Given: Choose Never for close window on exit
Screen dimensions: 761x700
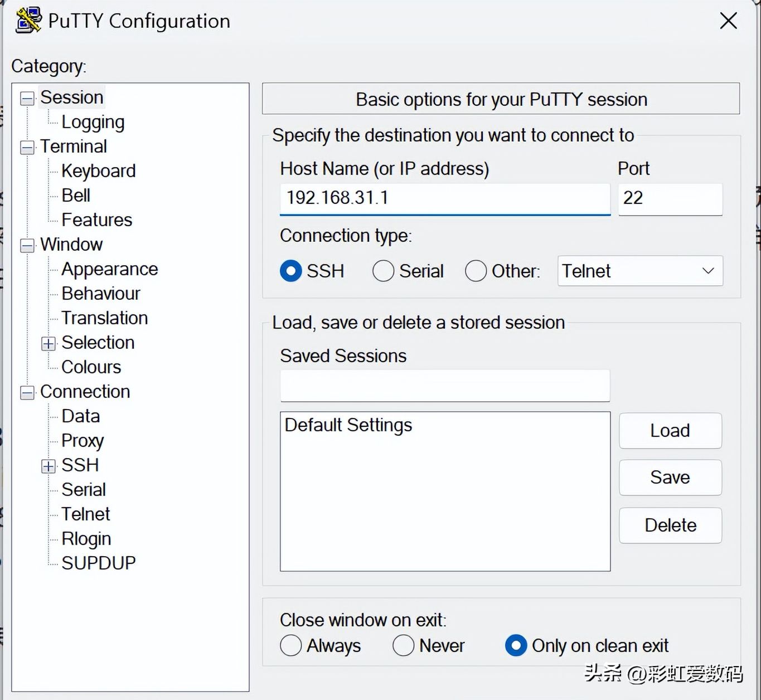Looking at the screenshot, I should (403, 646).
